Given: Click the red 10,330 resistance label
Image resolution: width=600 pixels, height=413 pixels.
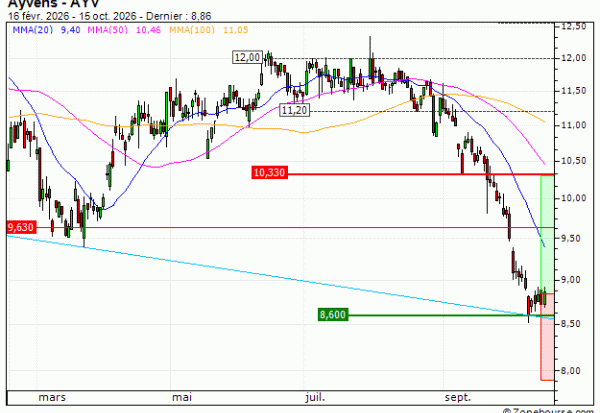Looking at the screenshot, I should [270, 173].
